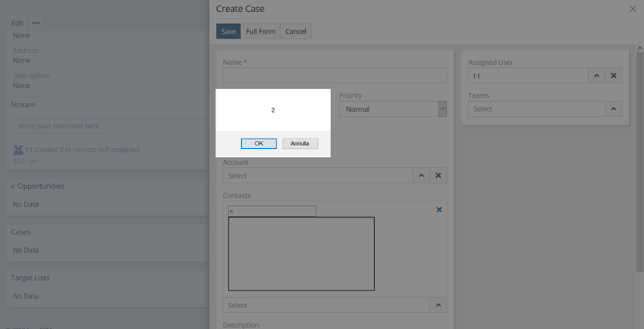644x329 pixels.
Task: Click the 'Create Case' title text
Action: [240, 9]
